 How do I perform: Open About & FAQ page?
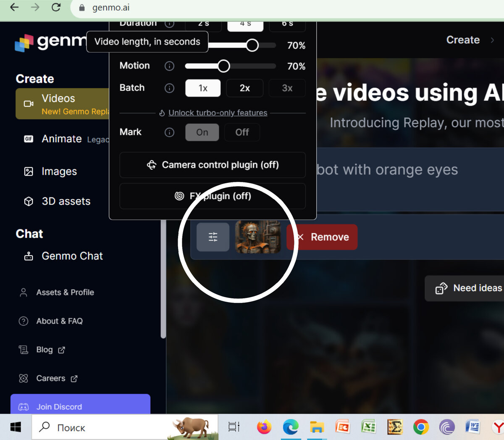[x=51, y=321]
